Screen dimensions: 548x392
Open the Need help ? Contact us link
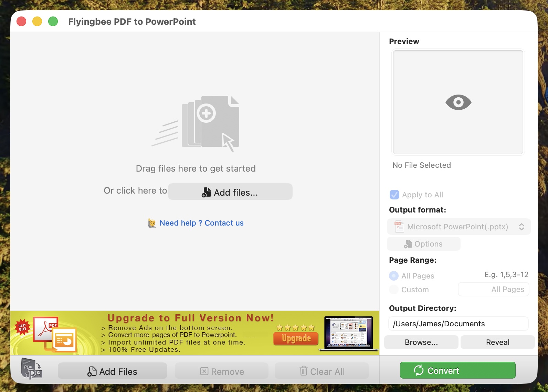point(201,223)
